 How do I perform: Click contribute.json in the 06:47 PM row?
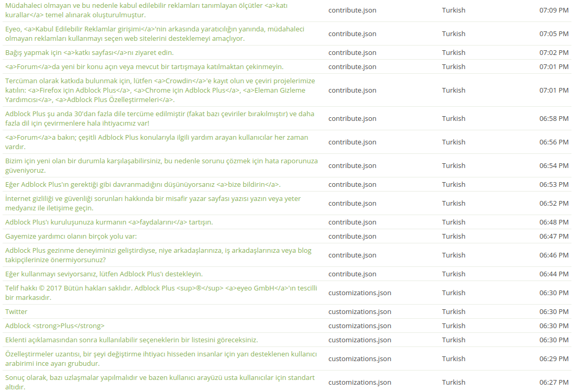click(x=352, y=237)
